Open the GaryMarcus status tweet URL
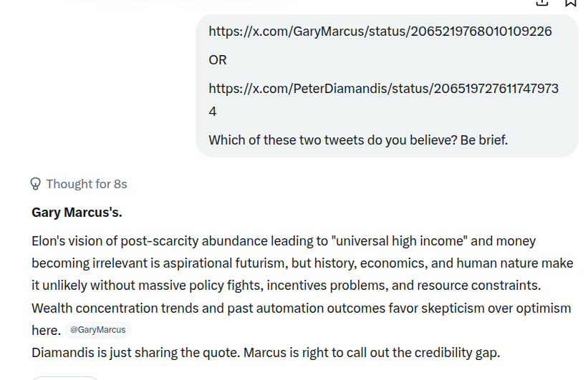The height and width of the screenshot is (380, 588). coord(380,31)
